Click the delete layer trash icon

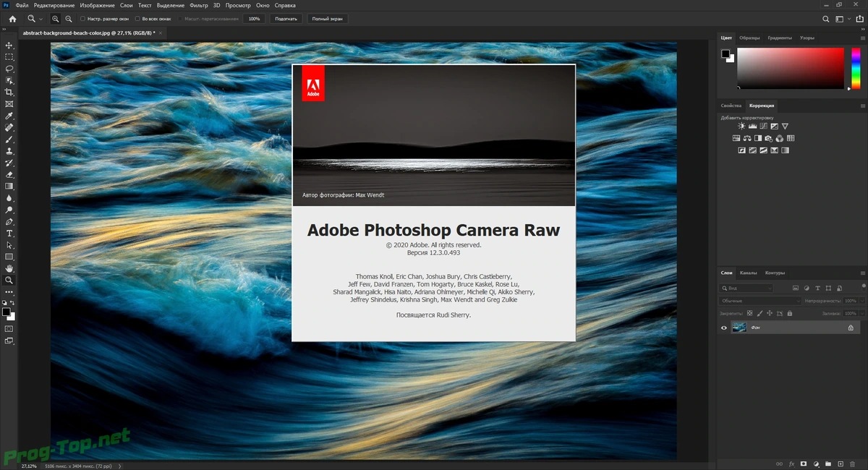point(853,463)
